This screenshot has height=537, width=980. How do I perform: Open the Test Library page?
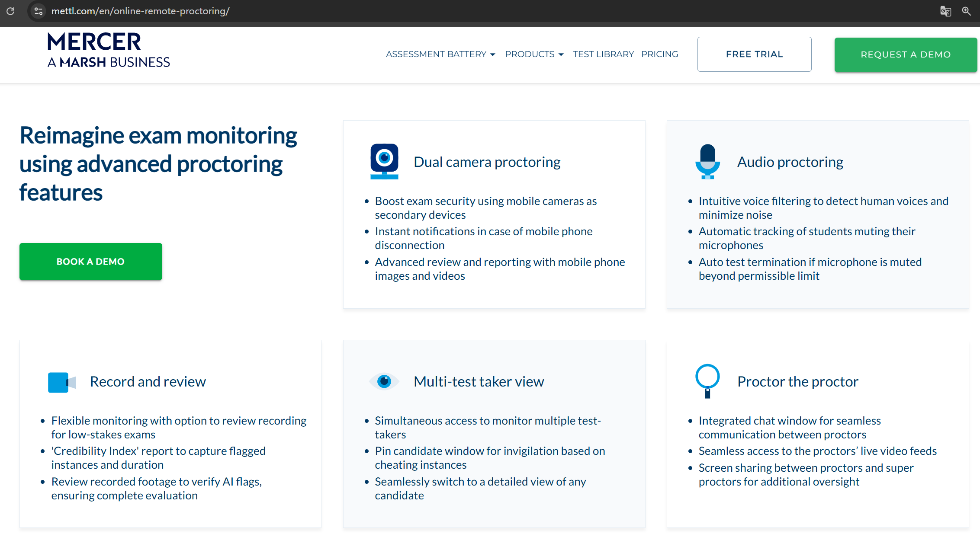tap(603, 54)
